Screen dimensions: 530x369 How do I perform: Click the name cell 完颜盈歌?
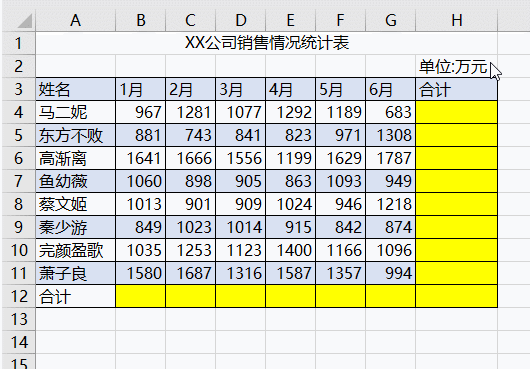click(75, 250)
